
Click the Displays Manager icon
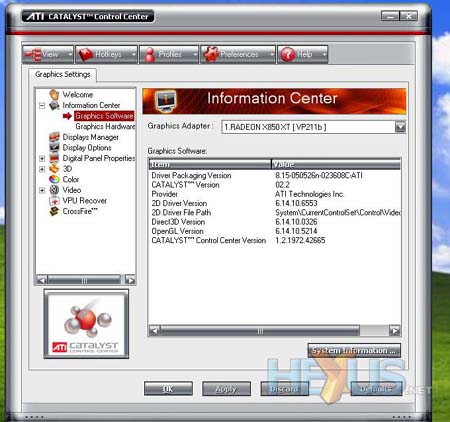pyautogui.click(x=54, y=137)
